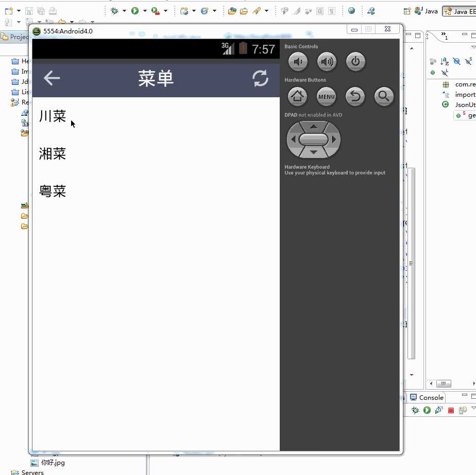Click the New file icon in Eclipse toolbar
The width and height of the screenshot is (476, 475).
click(9, 11)
